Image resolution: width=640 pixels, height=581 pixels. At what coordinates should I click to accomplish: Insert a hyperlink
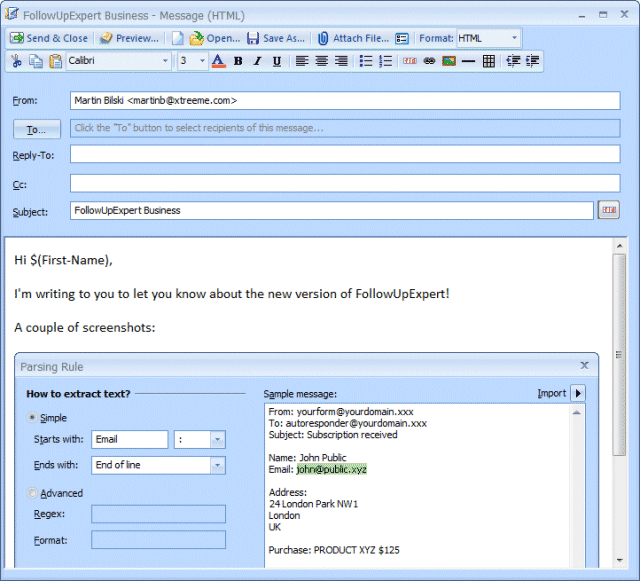[x=429, y=61]
